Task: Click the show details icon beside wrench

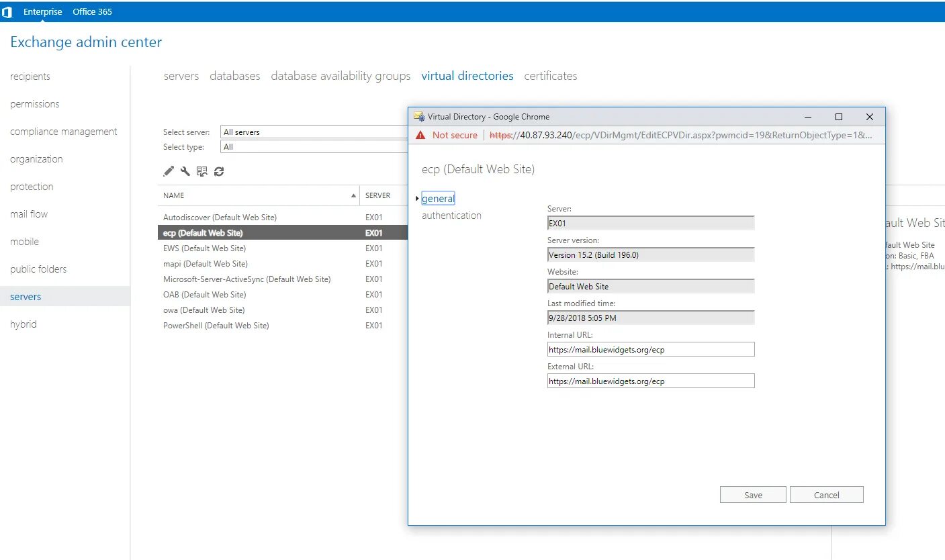Action: [x=202, y=171]
